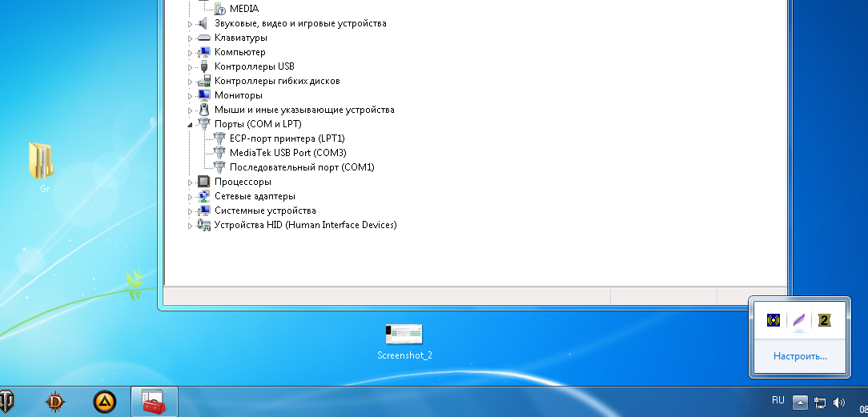The image size is (868, 417).
Task: Click the purple feather tray icon in popup
Action: [799, 319]
